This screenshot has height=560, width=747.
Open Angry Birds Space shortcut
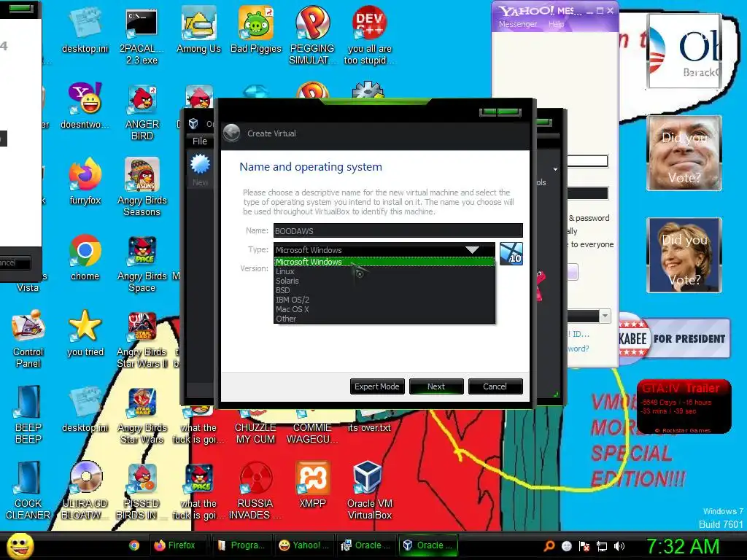coord(142,264)
